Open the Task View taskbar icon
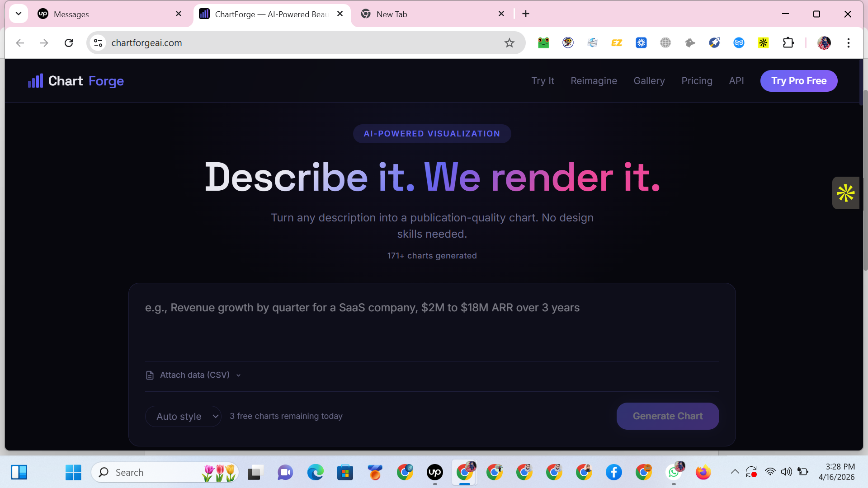This screenshot has height=488, width=868. 255,473
